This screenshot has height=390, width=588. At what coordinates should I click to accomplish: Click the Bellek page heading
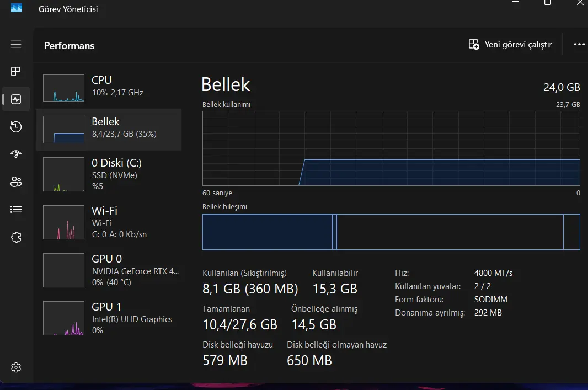tap(226, 85)
